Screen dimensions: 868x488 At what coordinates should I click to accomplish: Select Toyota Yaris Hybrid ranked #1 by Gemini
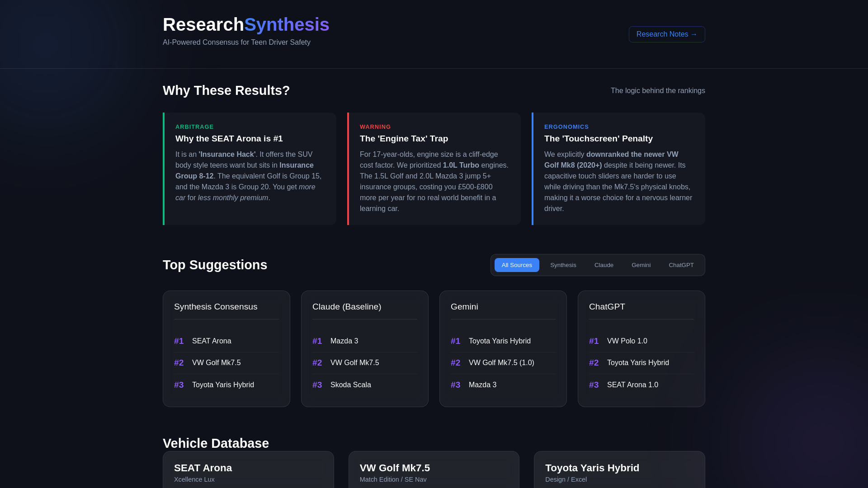pyautogui.click(x=503, y=341)
